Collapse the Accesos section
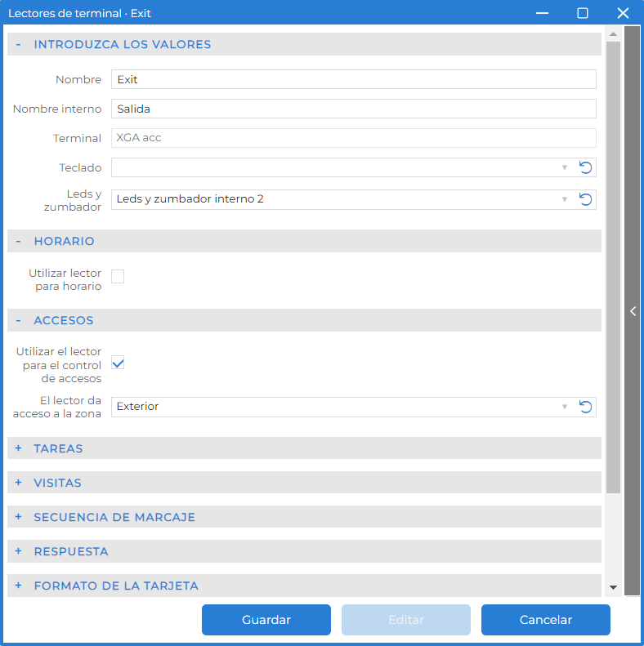The height and width of the screenshot is (646, 644). 18,320
